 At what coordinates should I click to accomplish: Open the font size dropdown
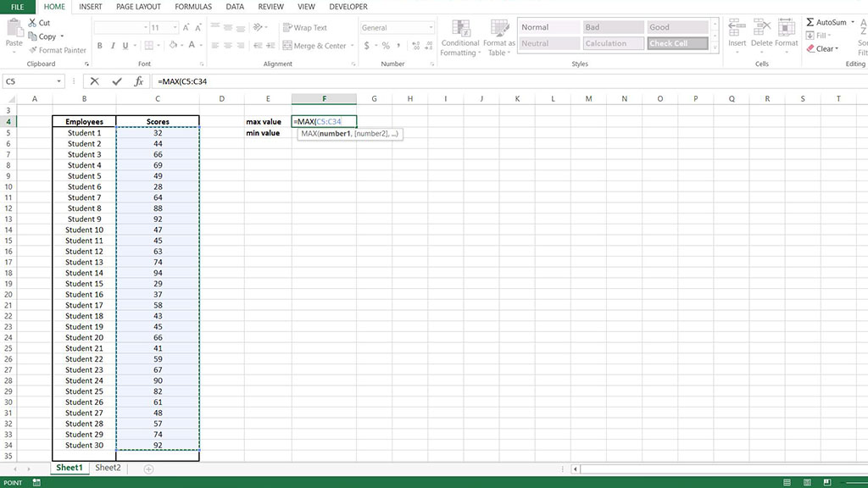tap(174, 26)
